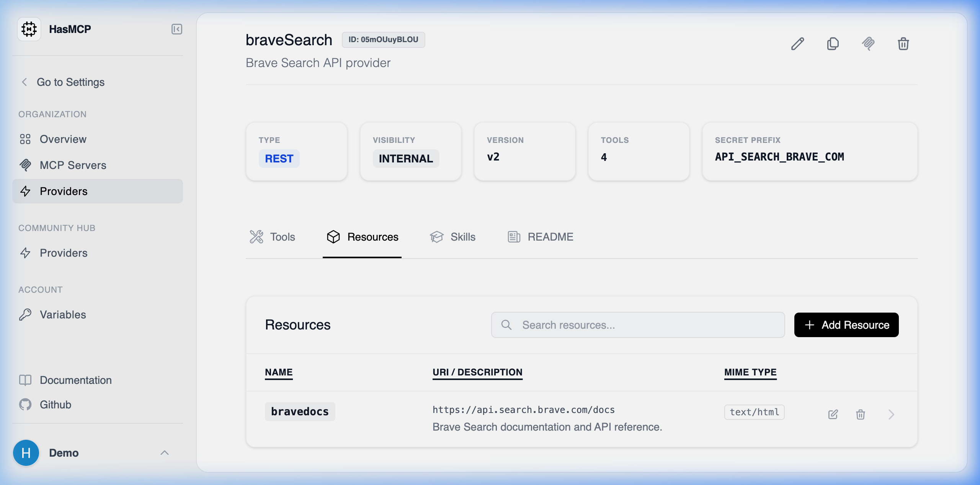Screen dimensions: 980x485
Task: Collapse the Demo account section
Action: pyautogui.click(x=165, y=453)
